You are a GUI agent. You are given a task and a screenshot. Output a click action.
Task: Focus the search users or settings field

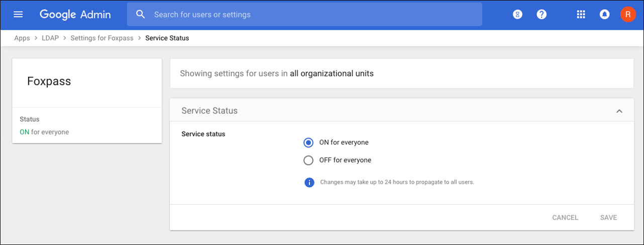[x=304, y=15]
